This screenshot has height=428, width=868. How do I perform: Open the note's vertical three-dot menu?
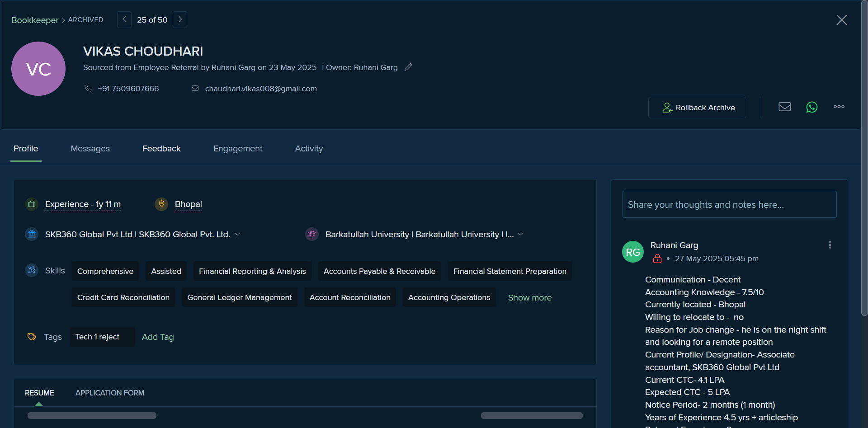pos(830,245)
